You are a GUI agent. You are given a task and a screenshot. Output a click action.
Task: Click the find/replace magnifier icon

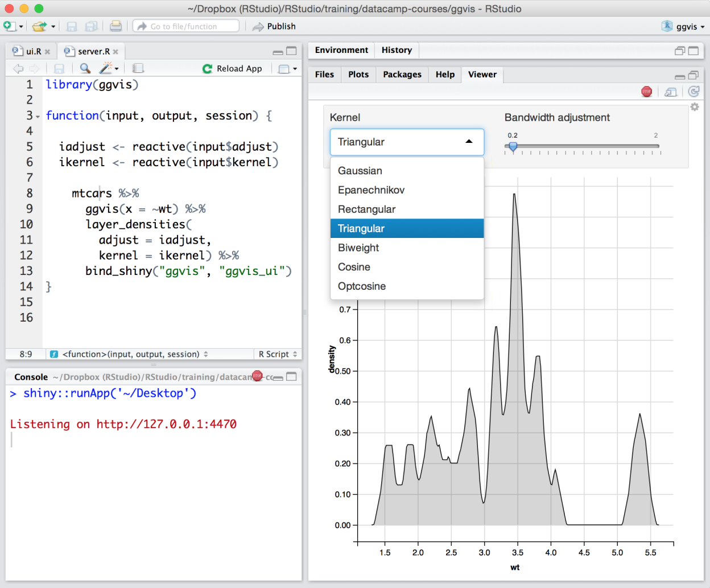point(85,69)
